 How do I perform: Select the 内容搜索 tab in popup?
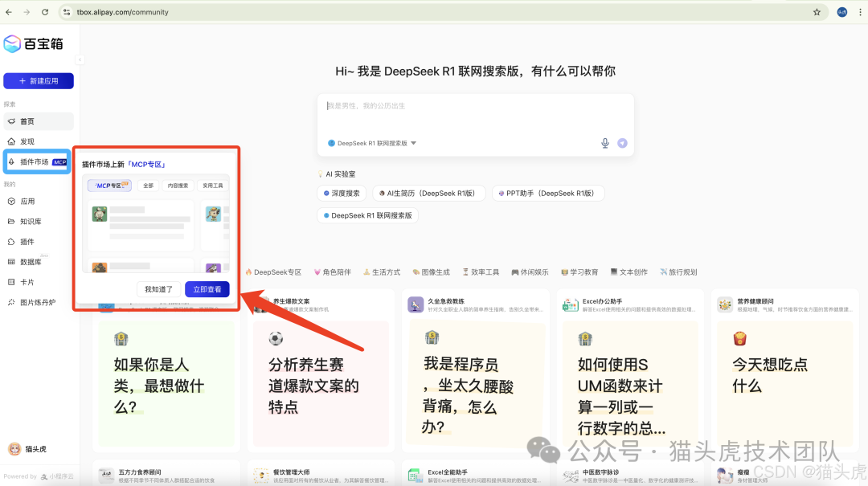178,186
